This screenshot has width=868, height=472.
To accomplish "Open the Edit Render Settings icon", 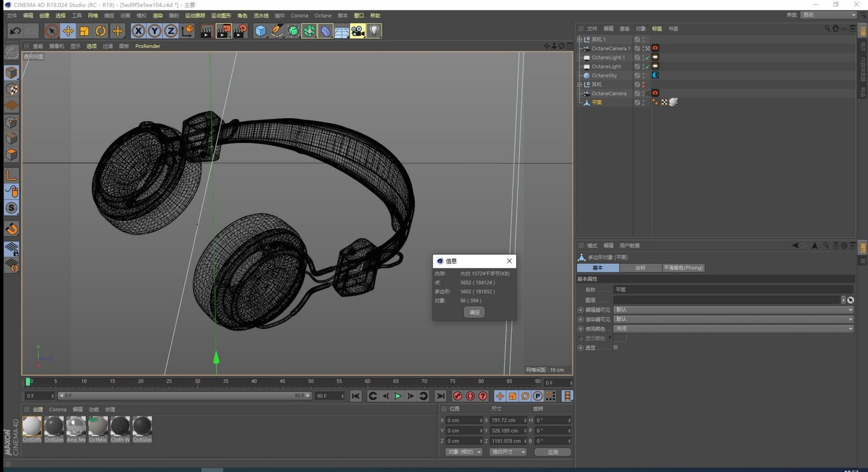I will [x=240, y=31].
